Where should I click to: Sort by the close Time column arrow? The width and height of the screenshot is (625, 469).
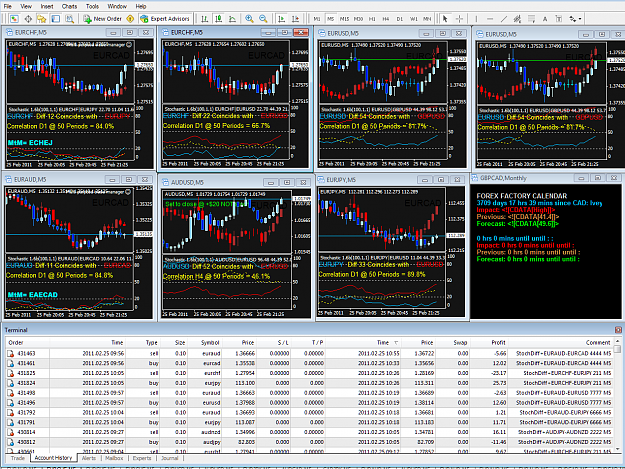tap(396, 343)
